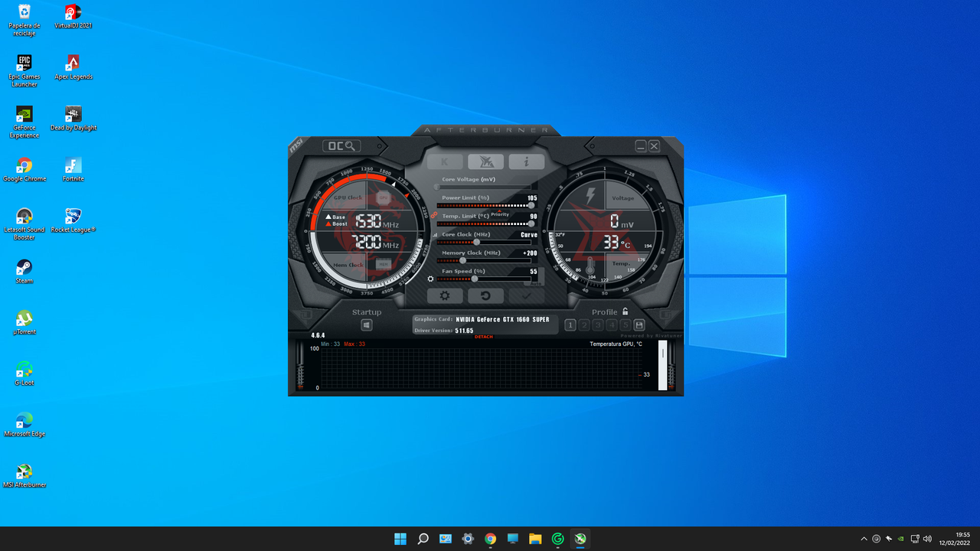The image size is (980, 551).
Task: Open Afterburner settings gear button
Action: (445, 296)
